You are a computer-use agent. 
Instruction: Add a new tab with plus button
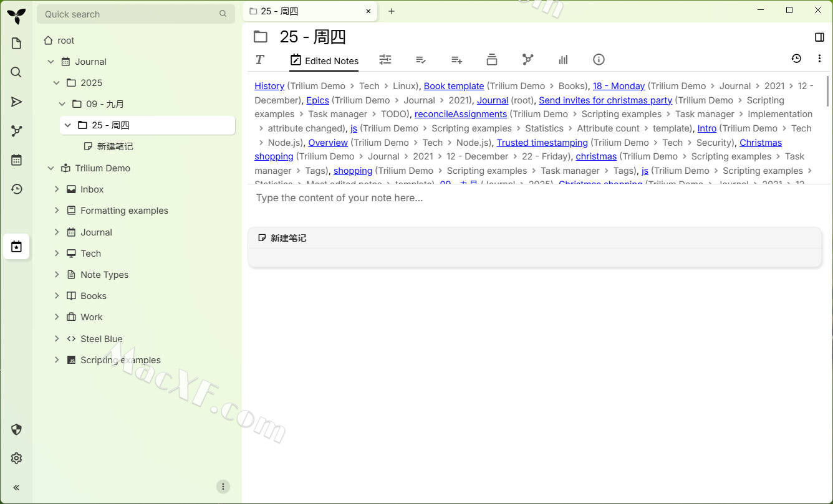392,11
